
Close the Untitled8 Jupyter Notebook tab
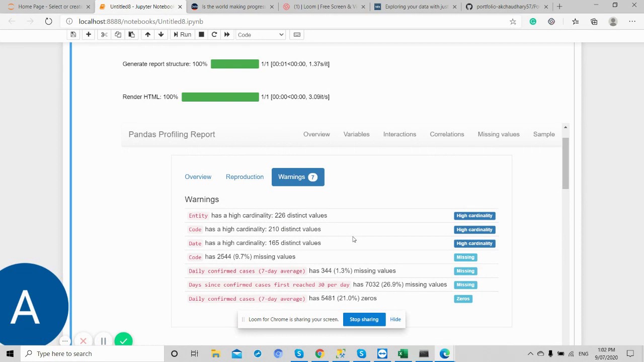[180, 7]
